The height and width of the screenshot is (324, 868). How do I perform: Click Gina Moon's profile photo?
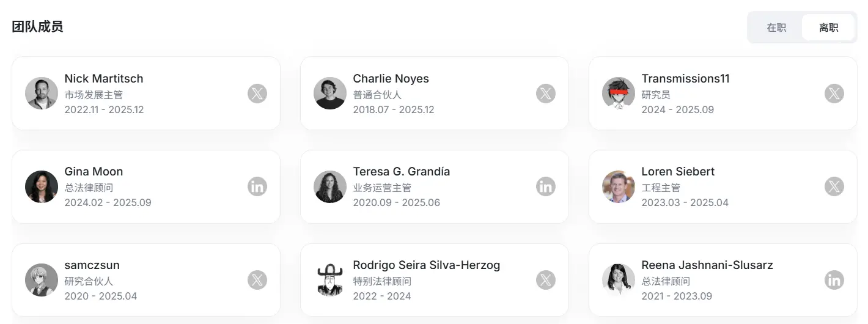click(42, 186)
